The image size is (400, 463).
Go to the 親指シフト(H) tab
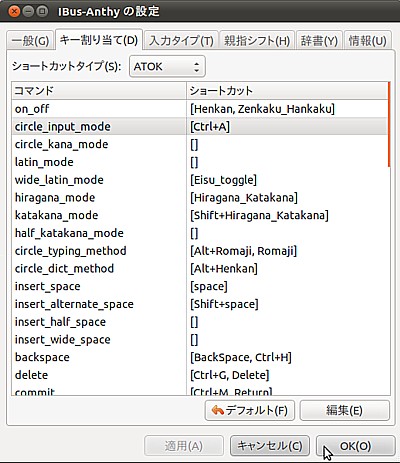tap(257, 41)
